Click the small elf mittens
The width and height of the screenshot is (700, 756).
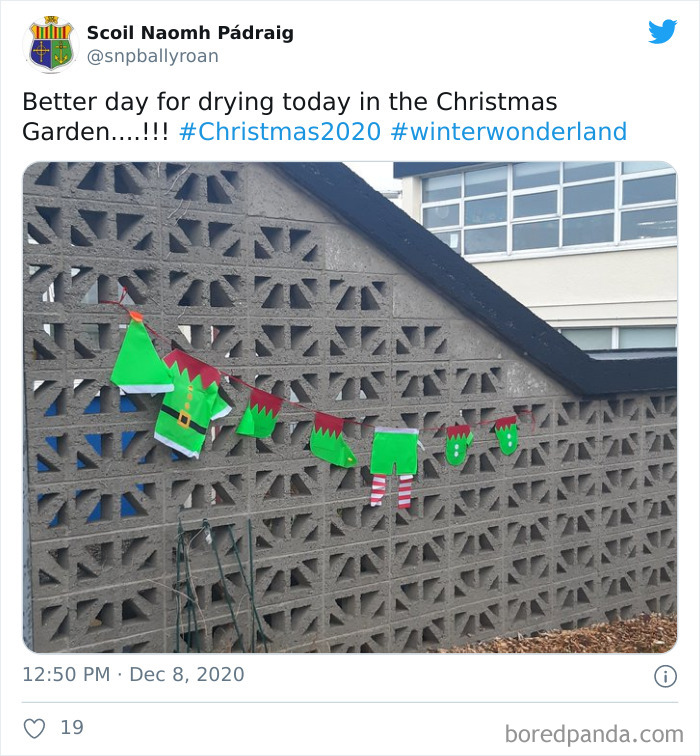tap(482, 440)
